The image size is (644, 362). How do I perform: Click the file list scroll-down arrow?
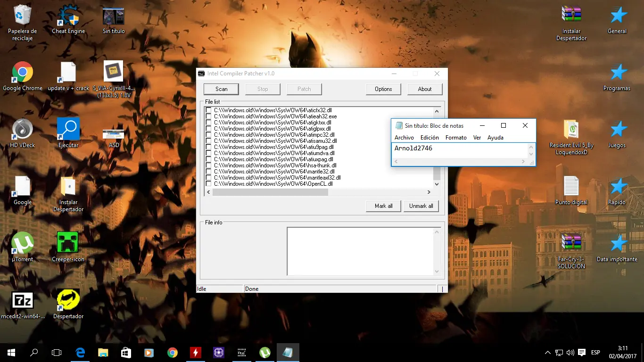pos(437,184)
